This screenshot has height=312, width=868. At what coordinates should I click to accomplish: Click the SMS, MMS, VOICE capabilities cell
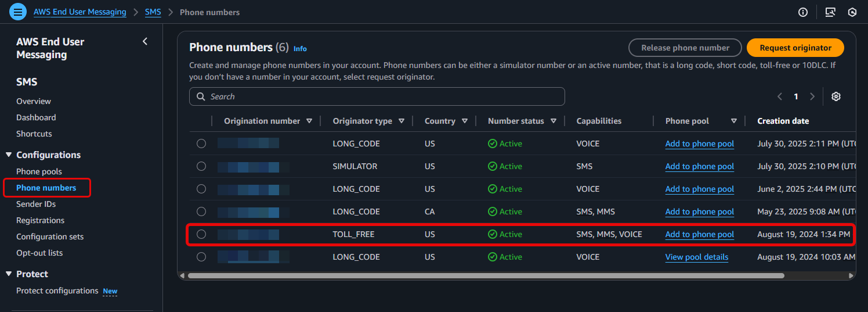point(609,234)
